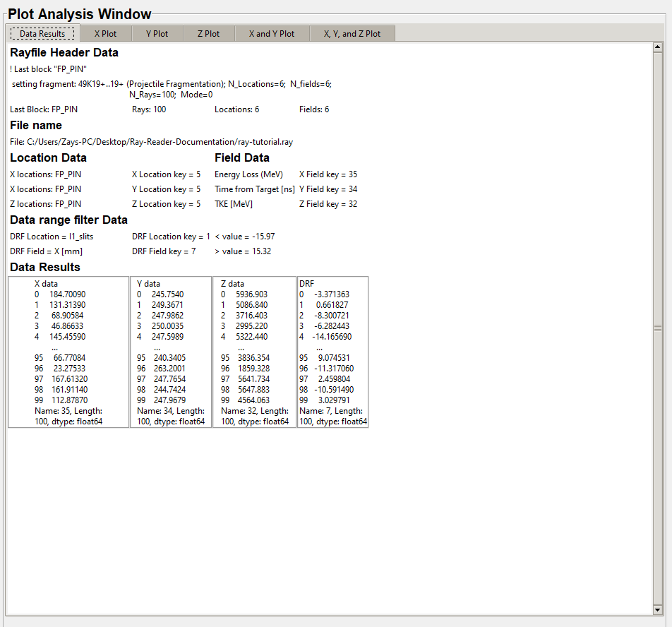Switch to the Data Results tab
Viewport: 672px width, 627px height.
coord(42,34)
